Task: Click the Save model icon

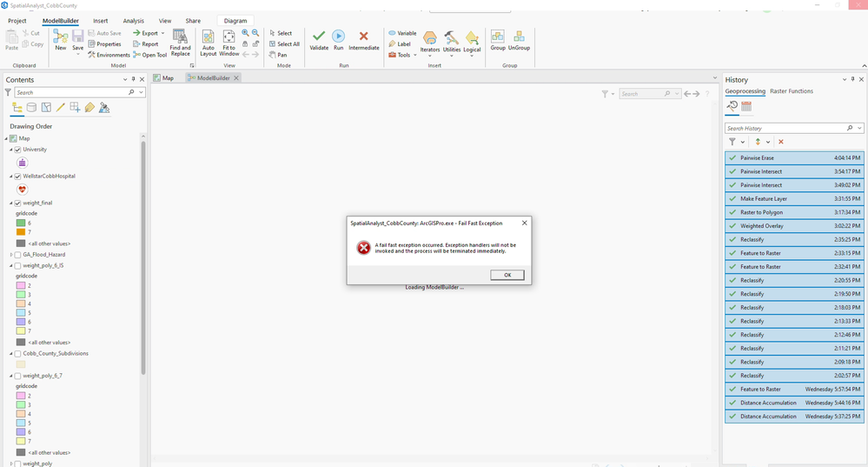Action: tap(78, 40)
